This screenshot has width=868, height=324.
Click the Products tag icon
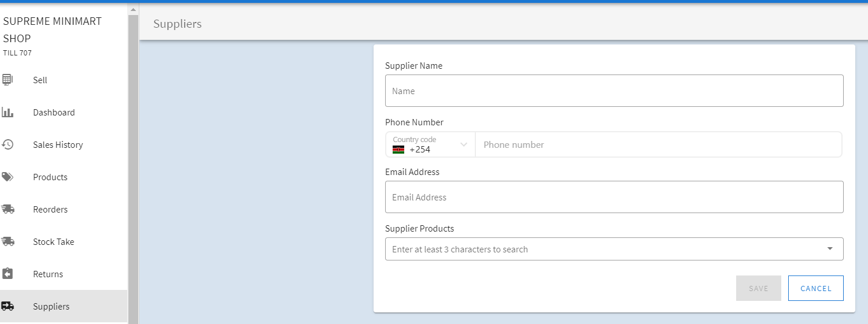click(8, 177)
